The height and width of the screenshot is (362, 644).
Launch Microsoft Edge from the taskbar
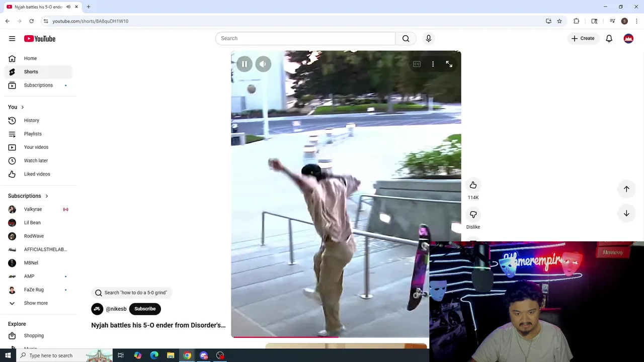click(x=154, y=355)
